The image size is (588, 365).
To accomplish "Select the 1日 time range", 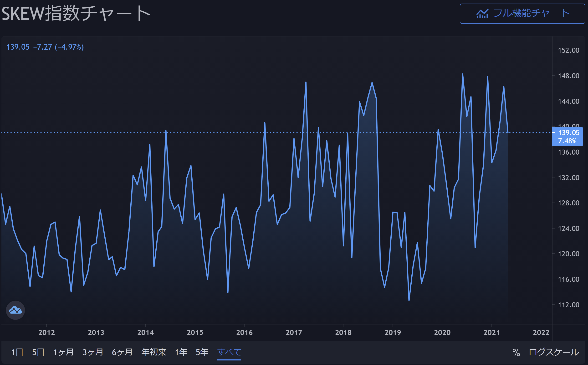I will tap(17, 352).
